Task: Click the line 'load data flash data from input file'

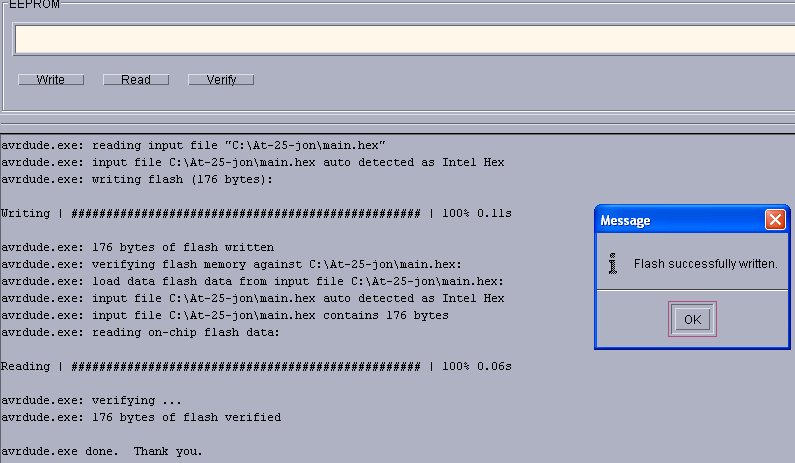Action: (252, 281)
